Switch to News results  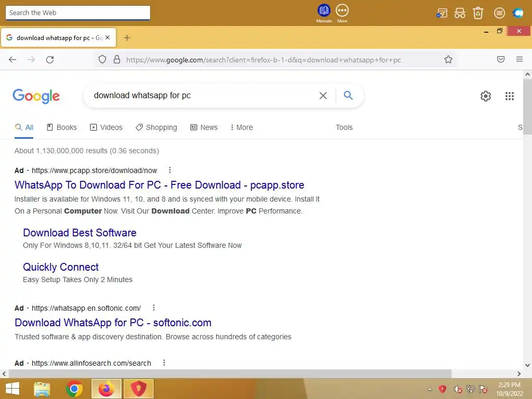point(204,128)
